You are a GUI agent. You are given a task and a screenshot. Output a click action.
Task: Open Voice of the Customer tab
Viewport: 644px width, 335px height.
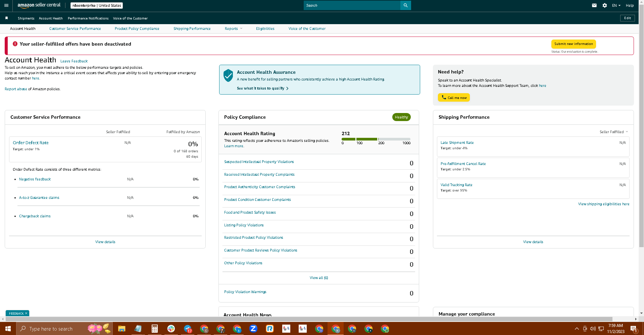click(307, 29)
